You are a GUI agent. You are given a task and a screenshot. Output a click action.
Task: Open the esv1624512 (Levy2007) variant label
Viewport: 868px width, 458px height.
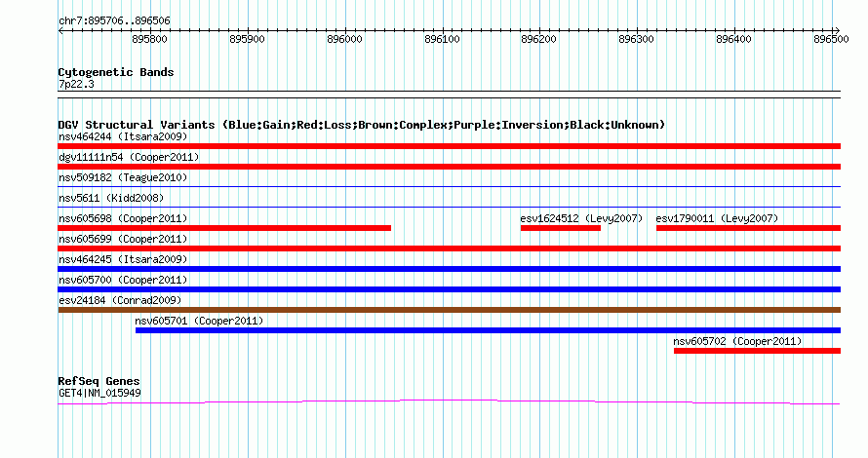582,218
